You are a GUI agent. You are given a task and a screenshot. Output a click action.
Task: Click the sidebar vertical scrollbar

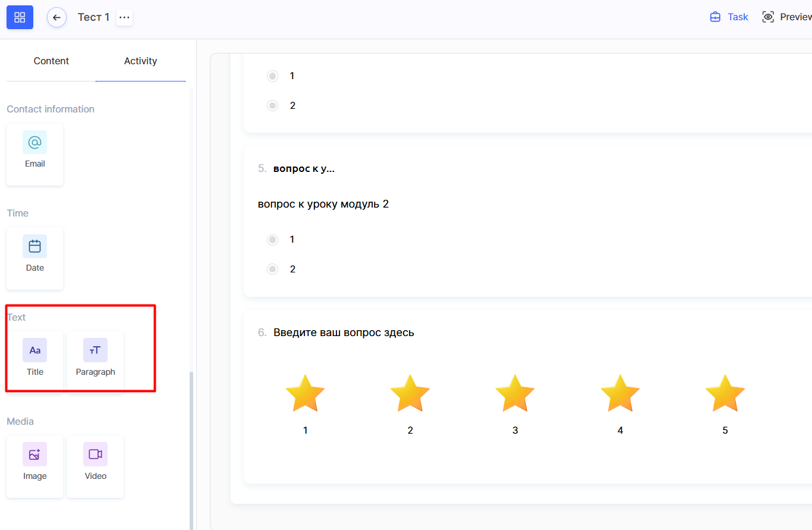191,446
